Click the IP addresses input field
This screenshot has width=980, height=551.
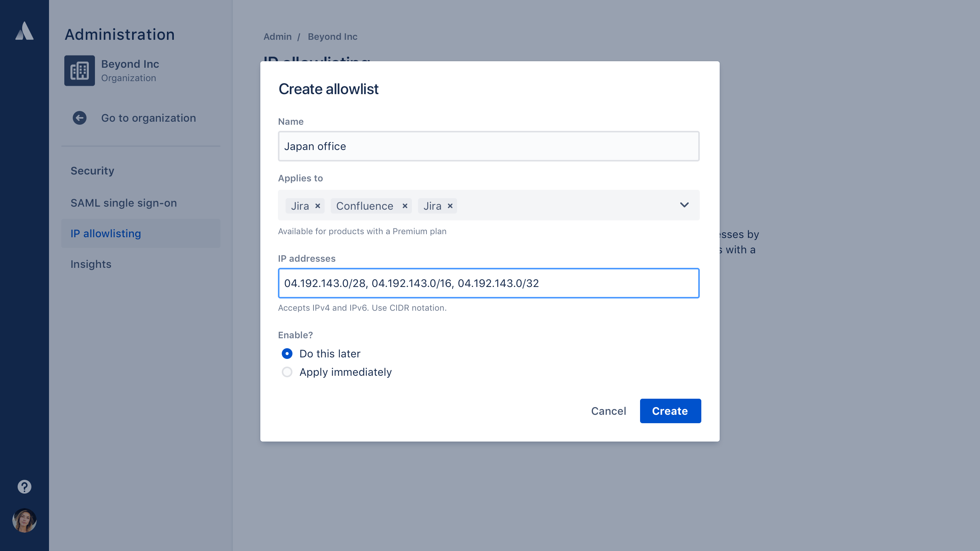point(488,283)
